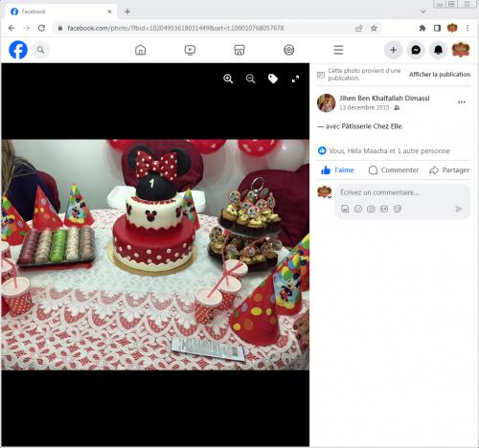Open the Marketplace icon

(x=239, y=50)
